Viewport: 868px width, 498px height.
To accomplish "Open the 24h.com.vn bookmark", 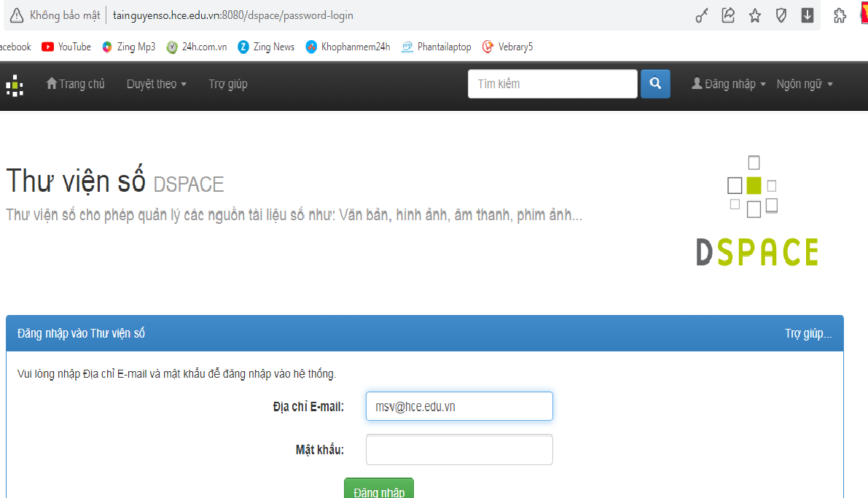I will tap(197, 47).
